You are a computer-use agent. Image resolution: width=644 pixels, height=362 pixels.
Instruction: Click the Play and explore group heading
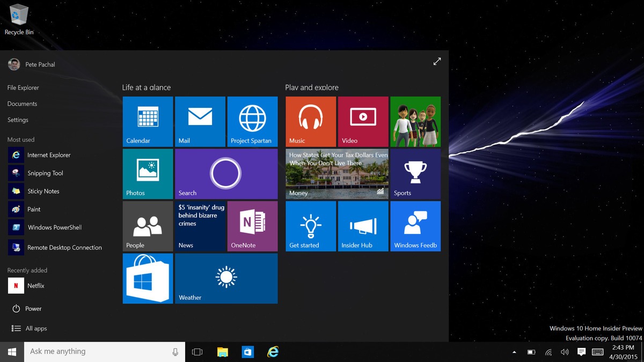(312, 87)
